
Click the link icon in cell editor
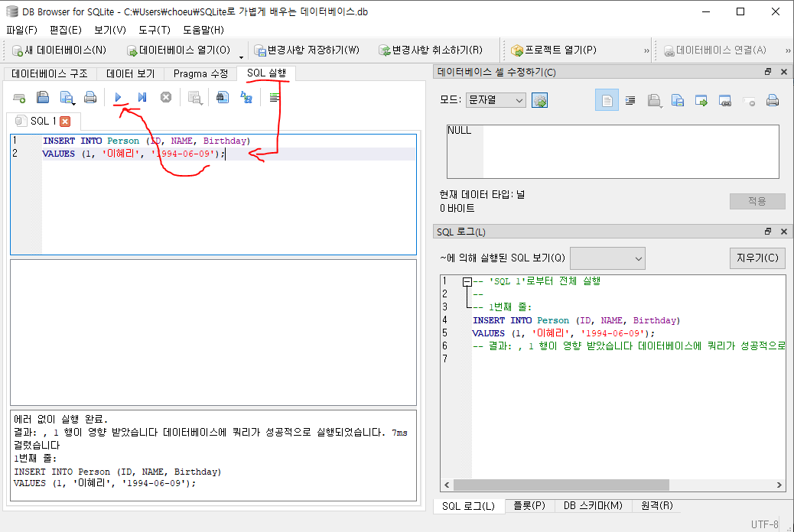[x=724, y=100]
